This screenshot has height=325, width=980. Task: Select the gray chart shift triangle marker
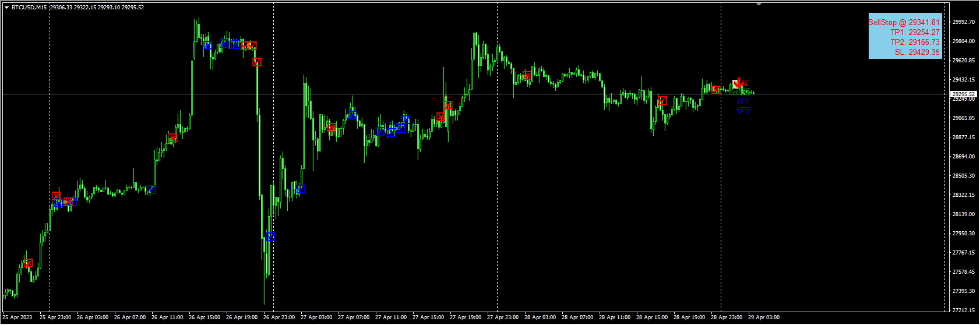(759, 4)
